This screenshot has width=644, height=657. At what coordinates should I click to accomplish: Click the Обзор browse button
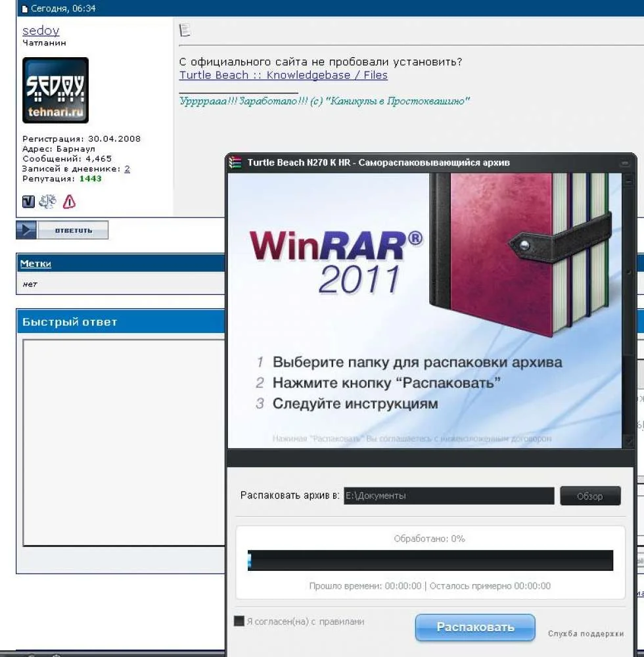(590, 496)
